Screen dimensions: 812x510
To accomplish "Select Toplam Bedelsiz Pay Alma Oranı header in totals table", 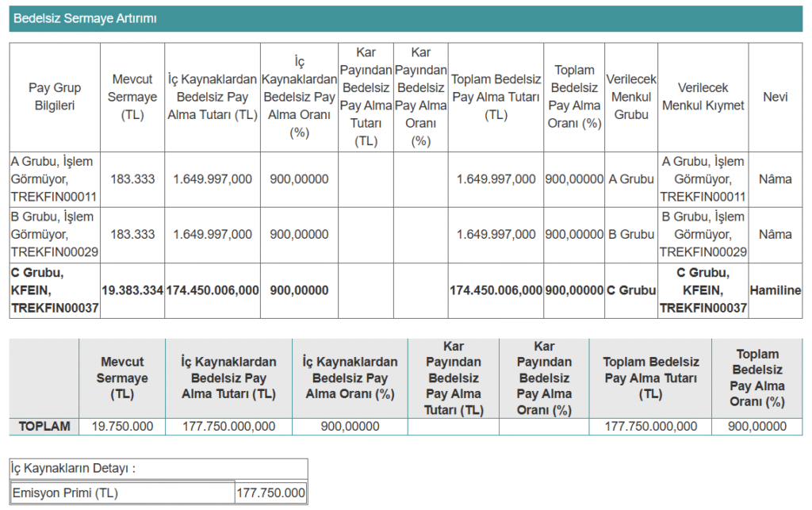I will [x=756, y=378].
